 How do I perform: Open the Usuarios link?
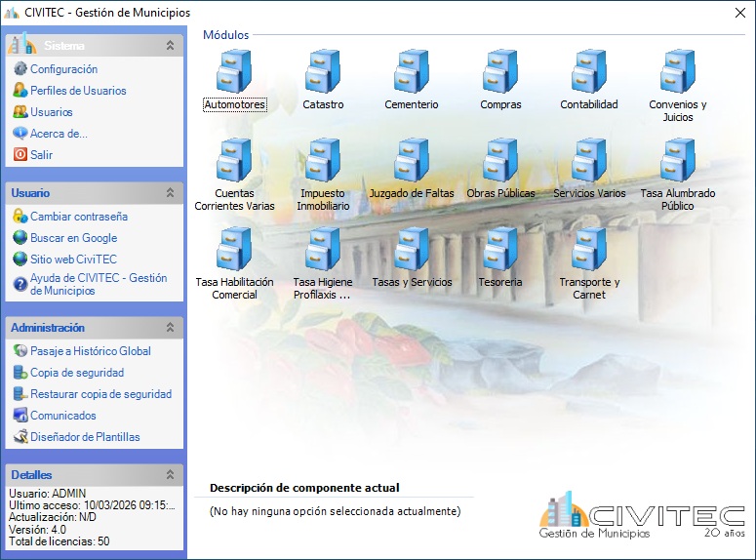tap(51, 112)
